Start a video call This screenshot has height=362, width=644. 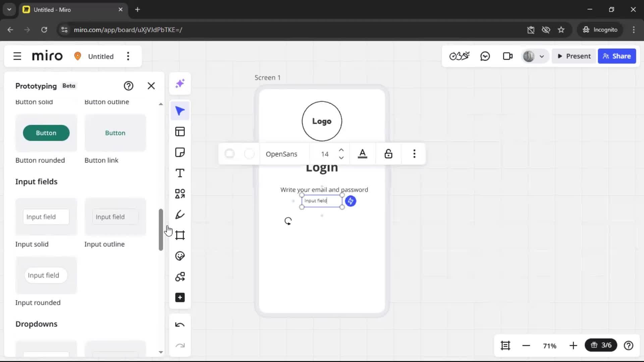tap(508, 56)
